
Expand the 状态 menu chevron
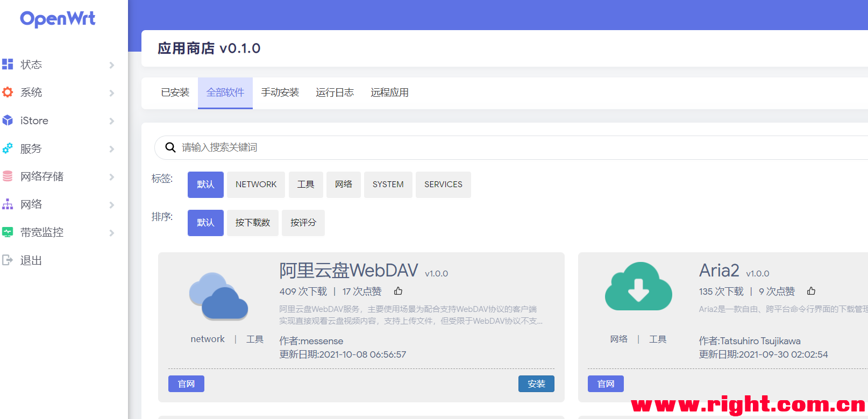point(112,65)
